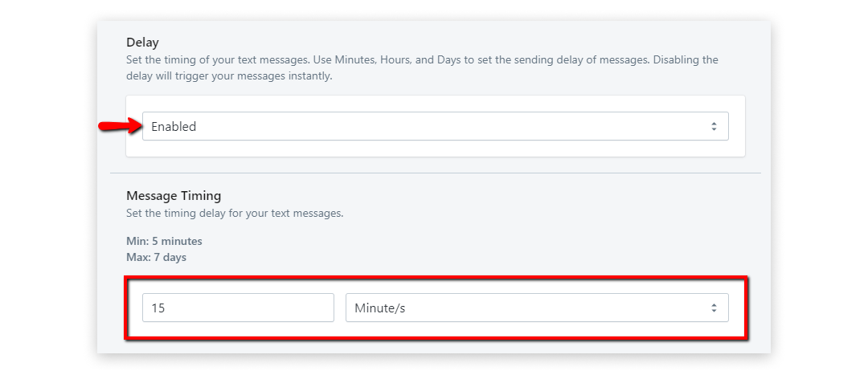This screenshot has height=375, width=868.
Task: Click the description starting 'Set the timing of your'
Action: 422,67
